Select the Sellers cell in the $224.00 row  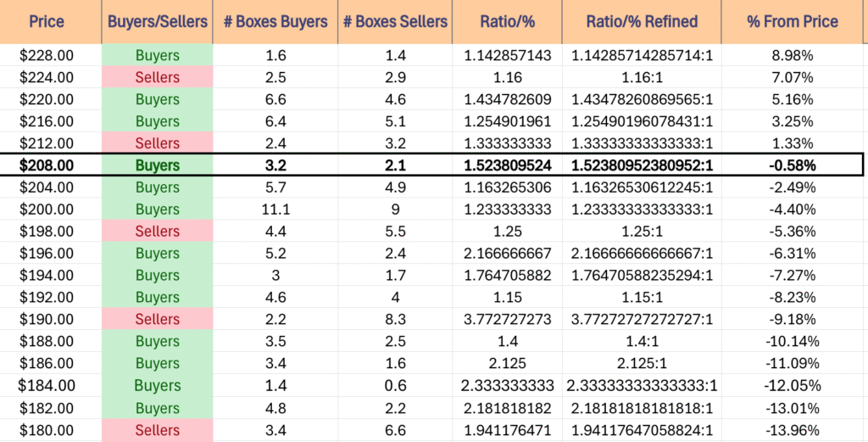(x=157, y=77)
